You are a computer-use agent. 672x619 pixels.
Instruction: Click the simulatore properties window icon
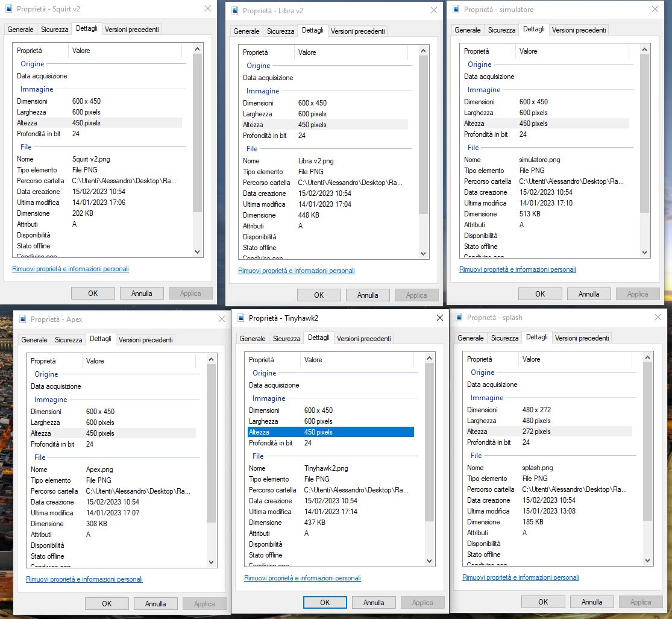[x=457, y=10]
